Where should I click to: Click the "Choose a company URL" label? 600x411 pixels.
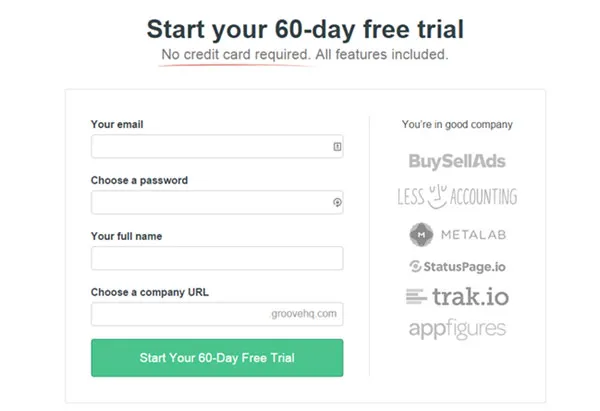(x=149, y=293)
